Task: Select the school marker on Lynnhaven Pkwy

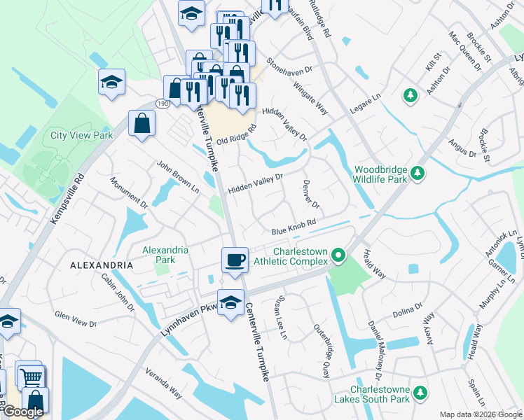Action: click(230, 303)
